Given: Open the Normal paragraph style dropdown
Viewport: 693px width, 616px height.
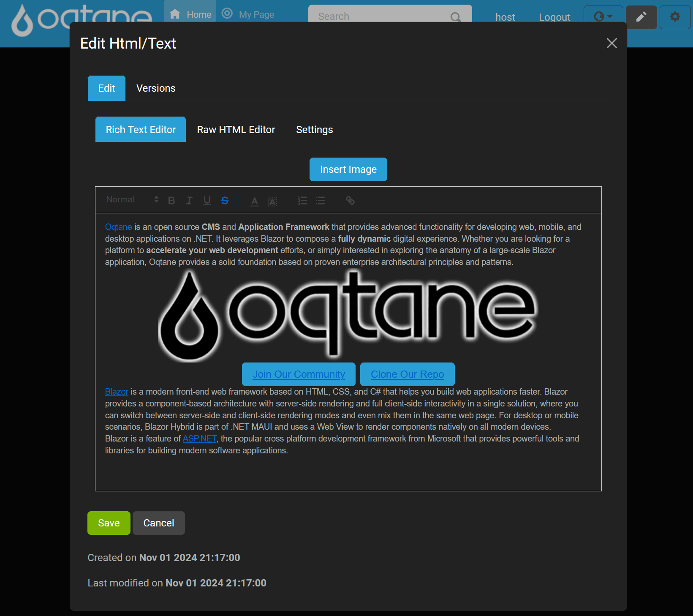Looking at the screenshot, I should (132, 199).
